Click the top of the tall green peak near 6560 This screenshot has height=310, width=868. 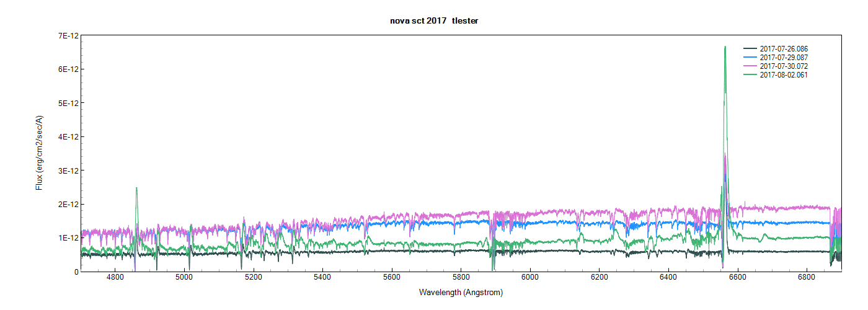click(725, 47)
